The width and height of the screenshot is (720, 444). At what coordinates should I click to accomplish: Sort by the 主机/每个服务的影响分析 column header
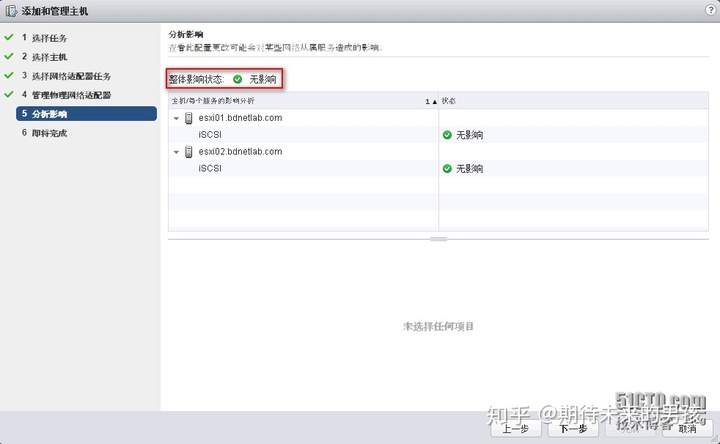point(304,101)
